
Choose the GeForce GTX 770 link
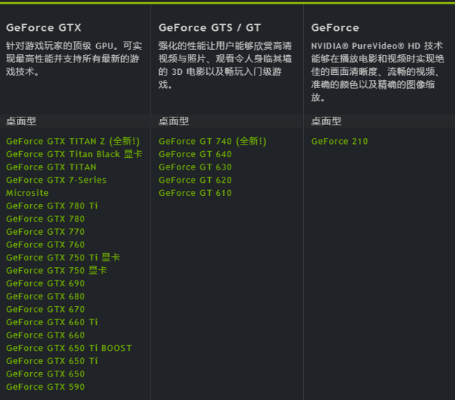(x=45, y=232)
